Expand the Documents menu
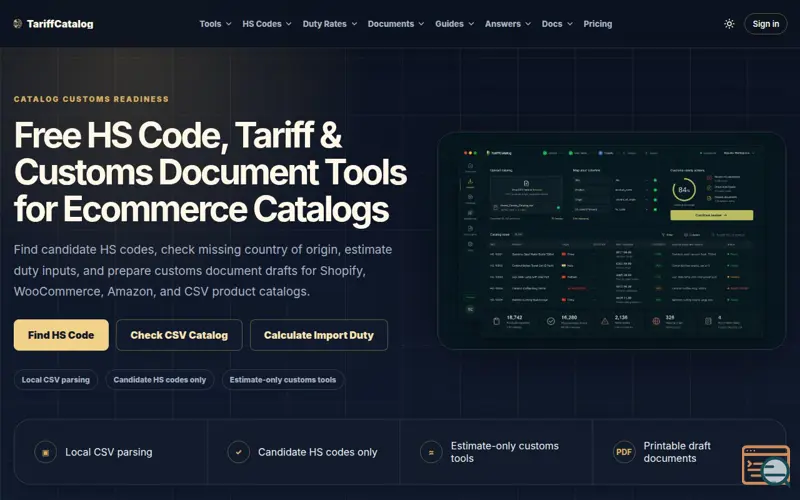 pyautogui.click(x=396, y=24)
